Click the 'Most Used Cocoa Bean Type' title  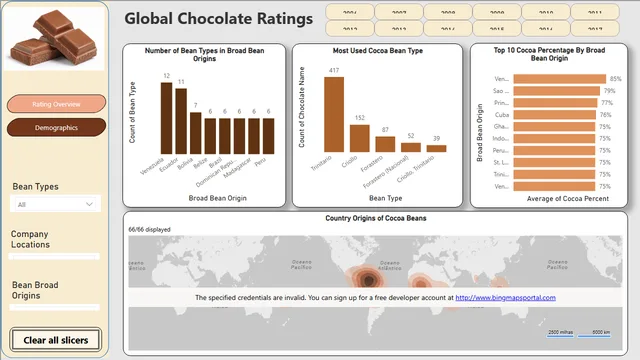(x=378, y=51)
